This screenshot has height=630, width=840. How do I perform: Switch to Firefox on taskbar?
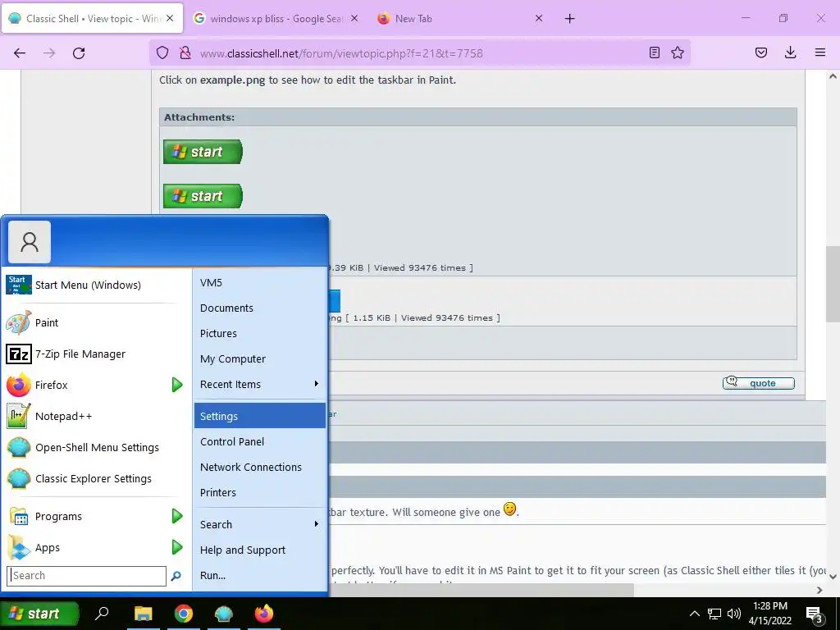point(263,614)
